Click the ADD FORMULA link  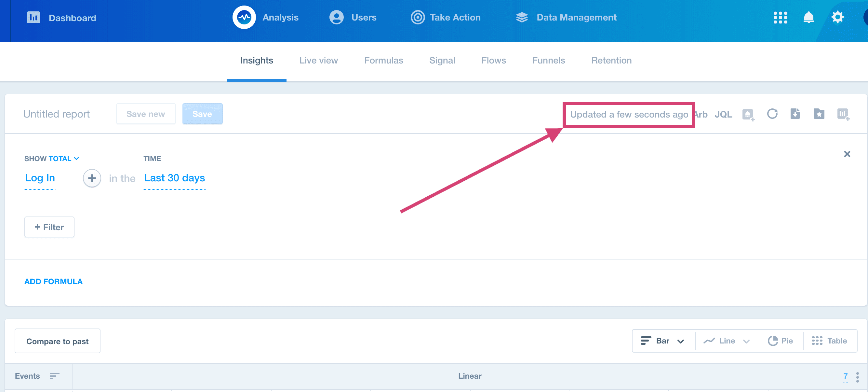[53, 281]
